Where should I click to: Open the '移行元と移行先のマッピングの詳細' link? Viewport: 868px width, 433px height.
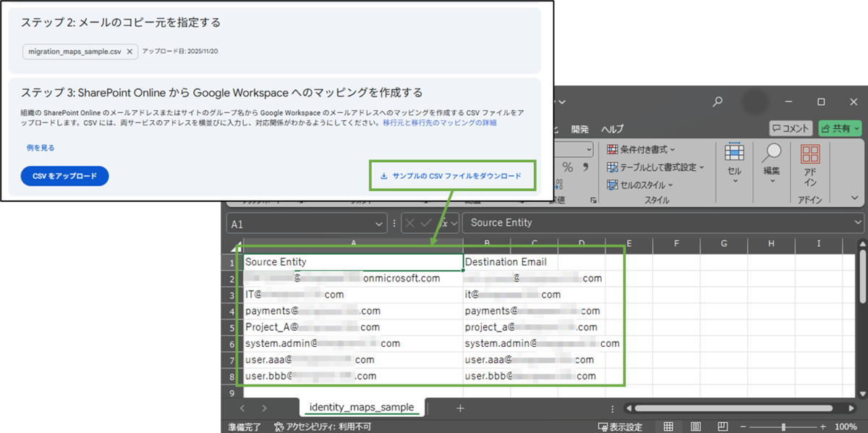click(x=439, y=123)
